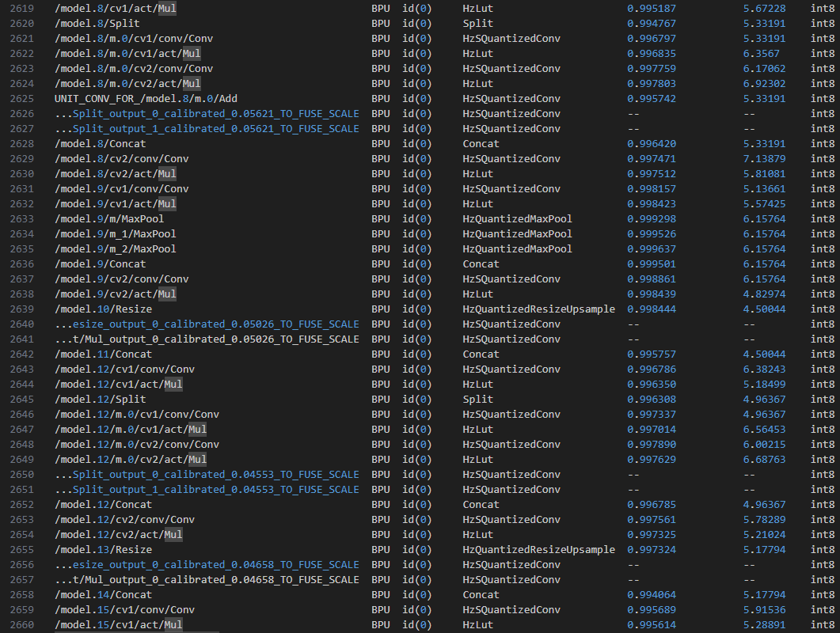Click the /model.11/Concat layer name

(103, 354)
